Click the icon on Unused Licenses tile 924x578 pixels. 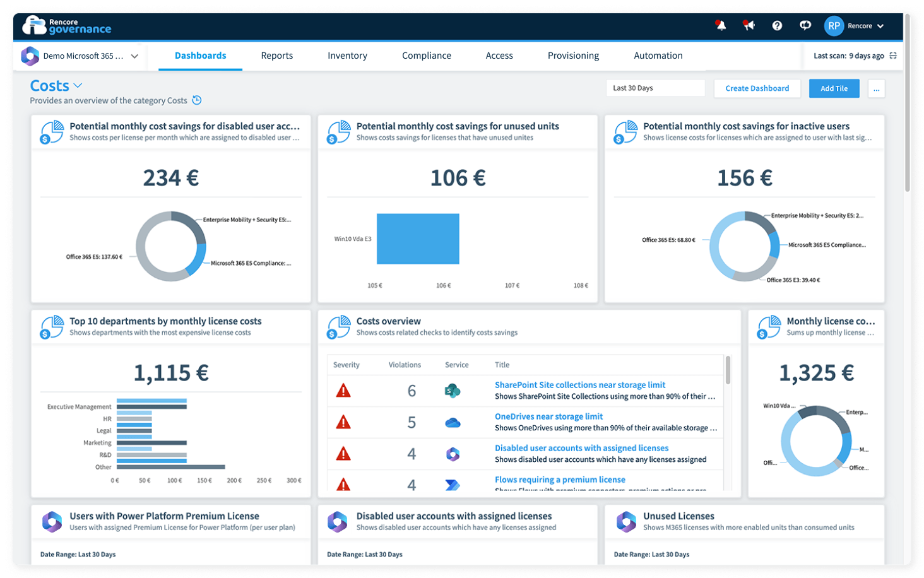(x=625, y=522)
